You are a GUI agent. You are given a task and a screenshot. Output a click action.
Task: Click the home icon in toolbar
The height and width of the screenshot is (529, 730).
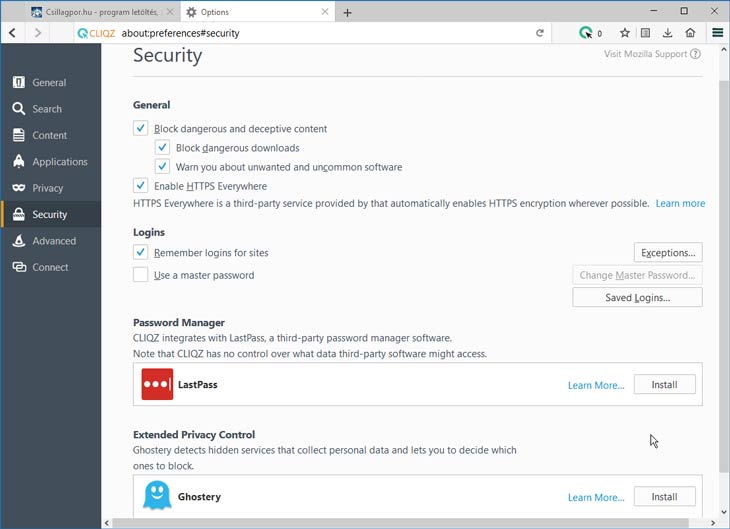click(690, 33)
